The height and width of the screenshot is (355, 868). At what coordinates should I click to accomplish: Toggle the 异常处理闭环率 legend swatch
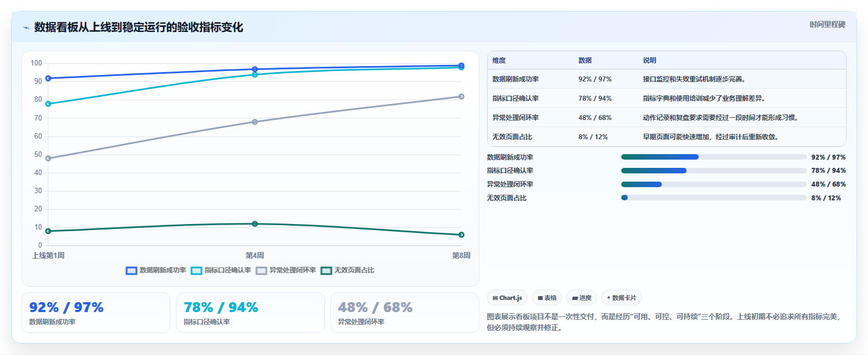[261, 270]
